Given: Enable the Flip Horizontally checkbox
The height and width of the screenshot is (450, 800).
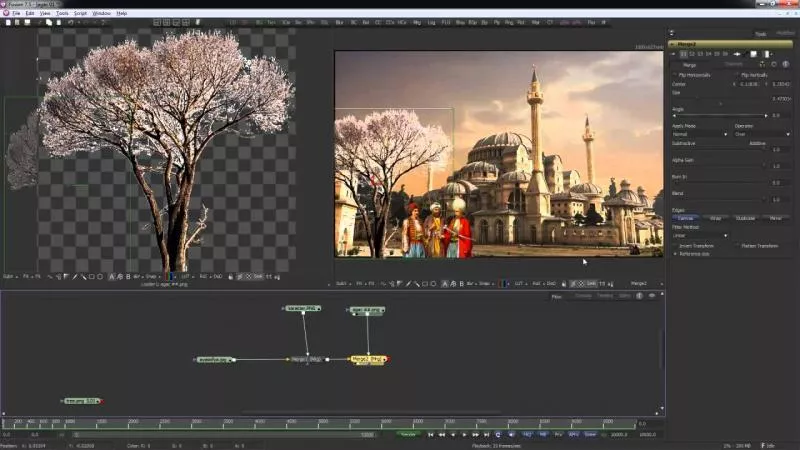Looking at the screenshot, I should 676,75.
